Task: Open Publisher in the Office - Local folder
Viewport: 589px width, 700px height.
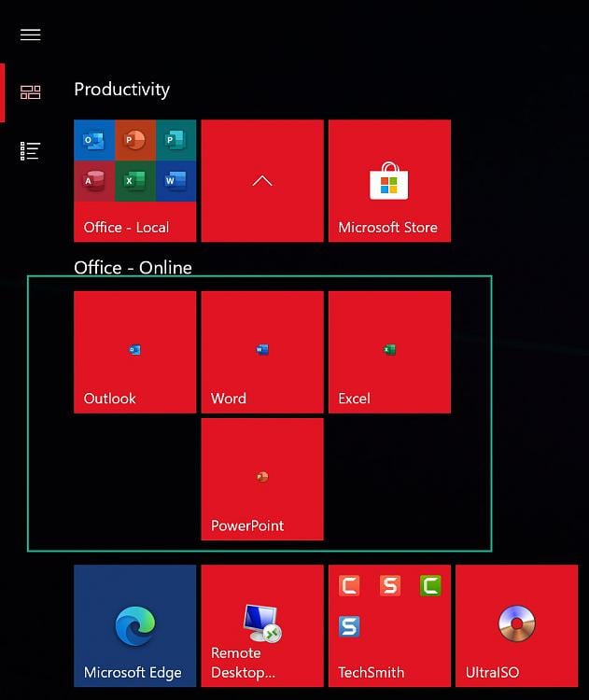Action: (175, 140)
